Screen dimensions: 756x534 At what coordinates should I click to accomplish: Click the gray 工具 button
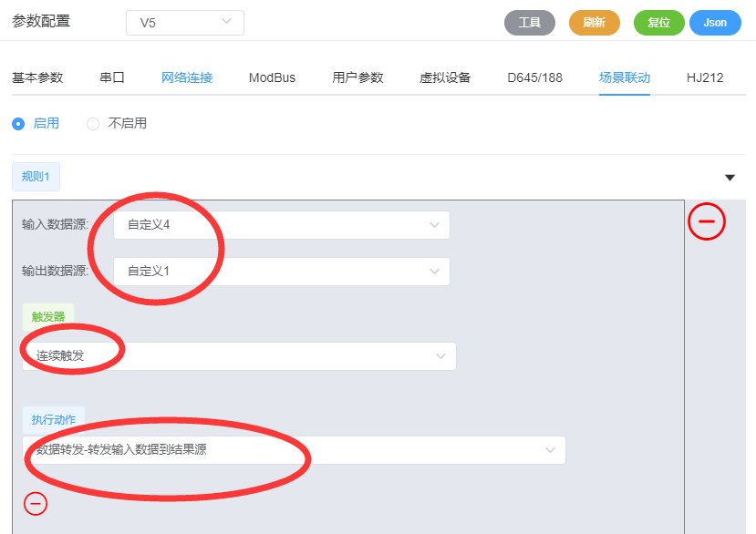pyautogui.click(x=530, y=23)
